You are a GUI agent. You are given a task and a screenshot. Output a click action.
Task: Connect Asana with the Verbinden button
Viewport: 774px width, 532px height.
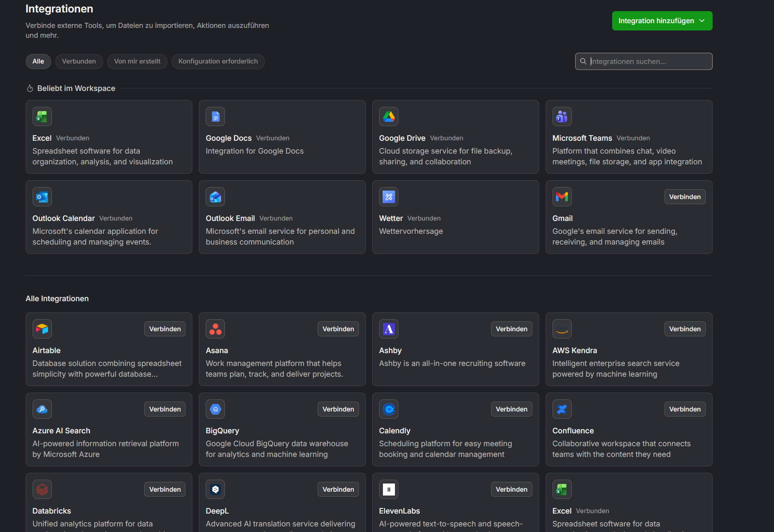point(338,329)
